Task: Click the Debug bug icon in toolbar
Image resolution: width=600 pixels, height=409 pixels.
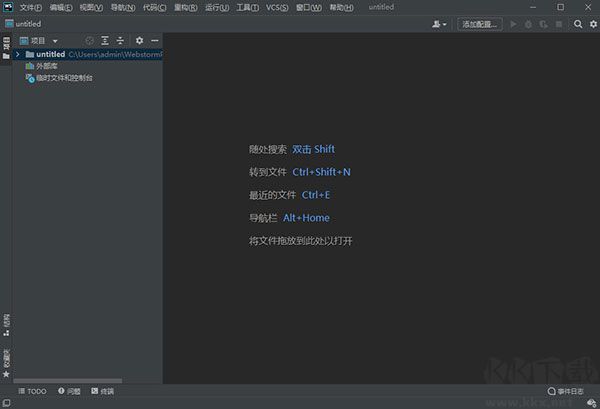Action: 528,24
